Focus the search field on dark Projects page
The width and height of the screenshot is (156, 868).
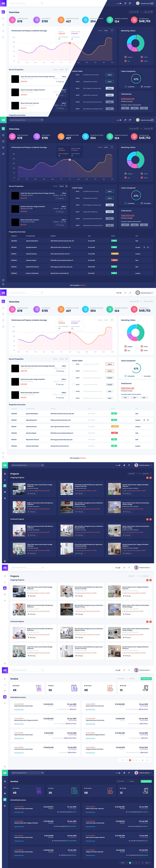point(28,465)
